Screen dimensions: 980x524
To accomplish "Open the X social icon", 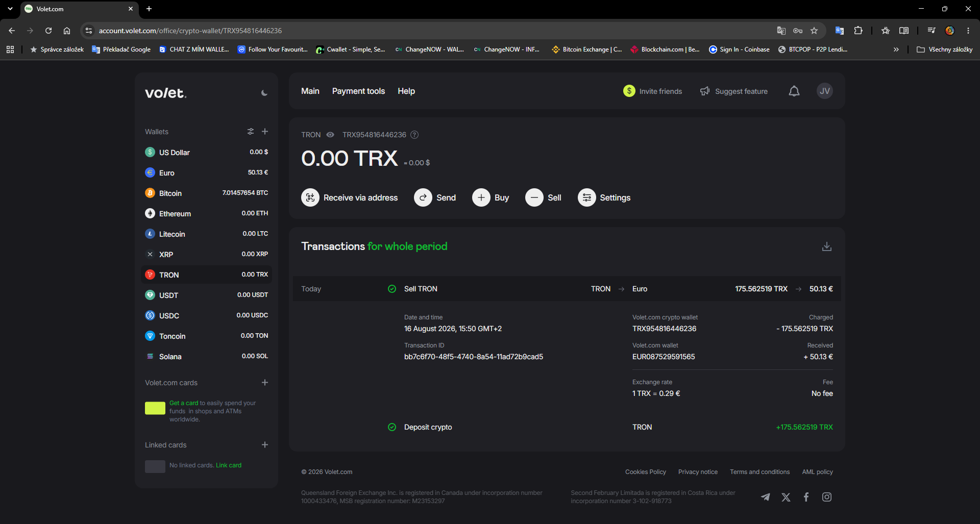I will coord(786,497).
